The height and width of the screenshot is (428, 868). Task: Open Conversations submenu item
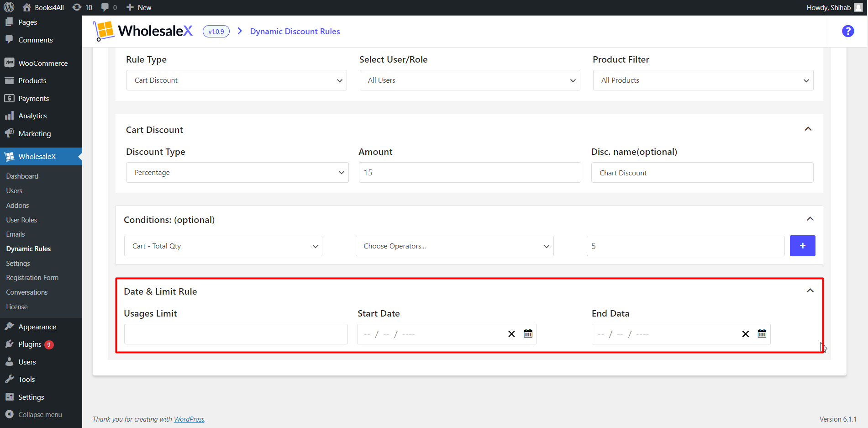27,292
